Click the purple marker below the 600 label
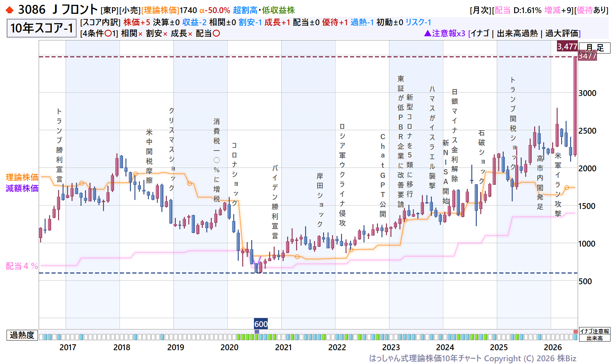This screenshot has height=364, width=615. 257,332
